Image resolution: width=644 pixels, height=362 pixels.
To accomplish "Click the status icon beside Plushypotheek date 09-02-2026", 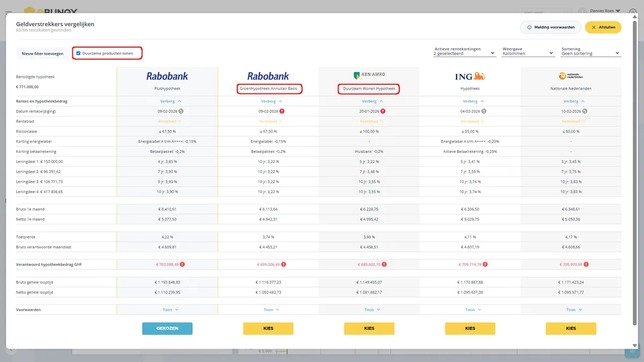I will coord(181,111).
